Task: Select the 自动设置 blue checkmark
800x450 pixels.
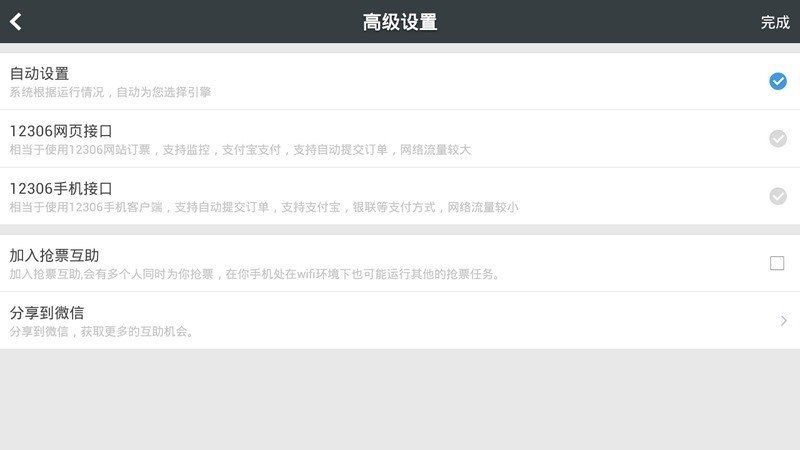Action: click(x=778, y=81)
